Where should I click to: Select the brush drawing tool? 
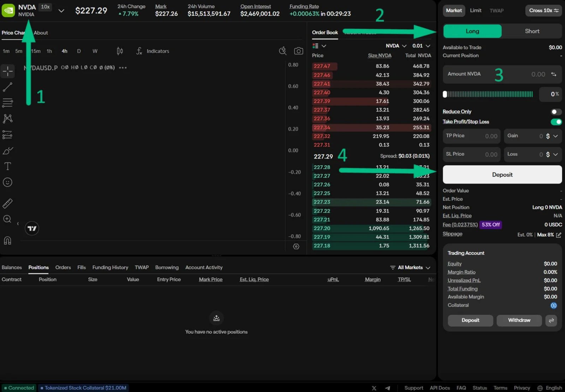pyautogui.click(x=8, y=151)
